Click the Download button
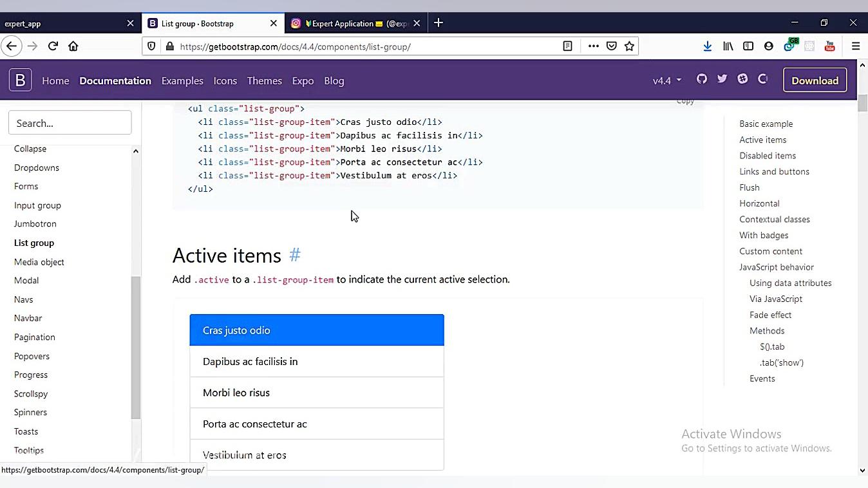Image resolution: width=868 pixels, height=488 pixels. tap(815, 80)
